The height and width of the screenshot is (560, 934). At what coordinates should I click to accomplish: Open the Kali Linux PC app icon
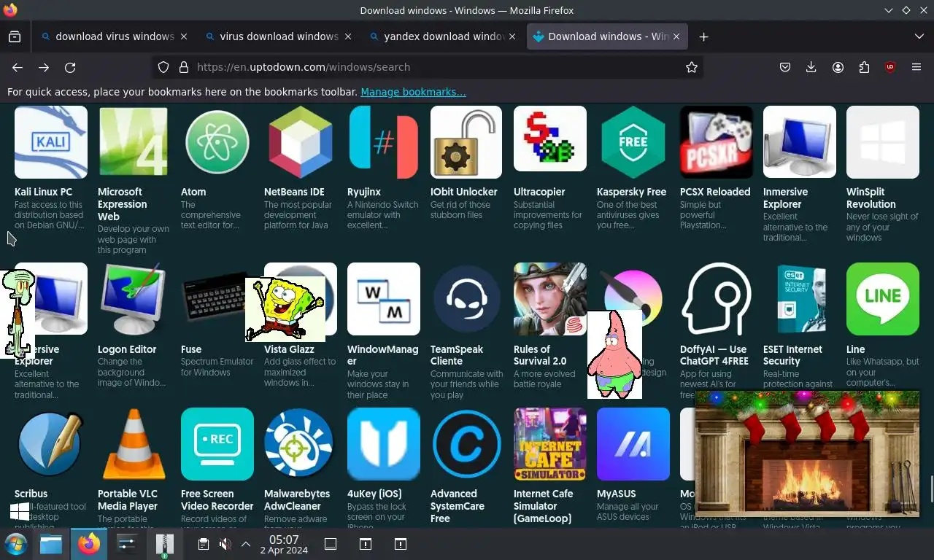point(51,142)
